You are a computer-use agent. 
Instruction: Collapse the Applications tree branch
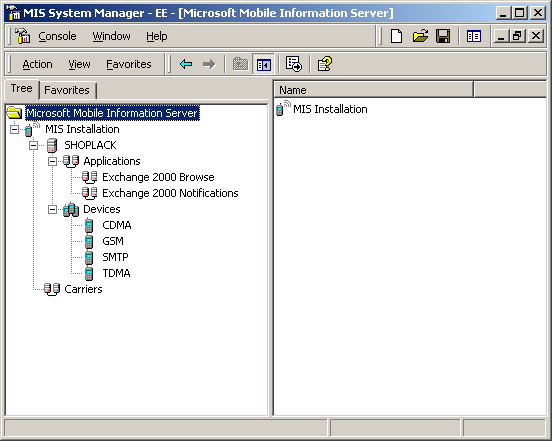coord(52,162)
